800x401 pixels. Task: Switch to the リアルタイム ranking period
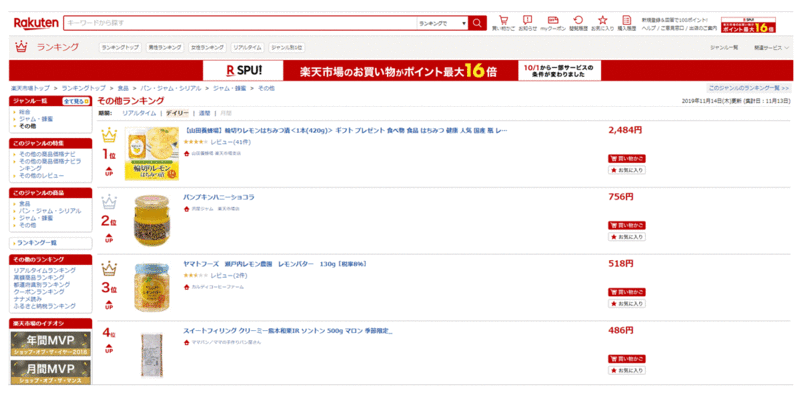click(x=139, y=113)
